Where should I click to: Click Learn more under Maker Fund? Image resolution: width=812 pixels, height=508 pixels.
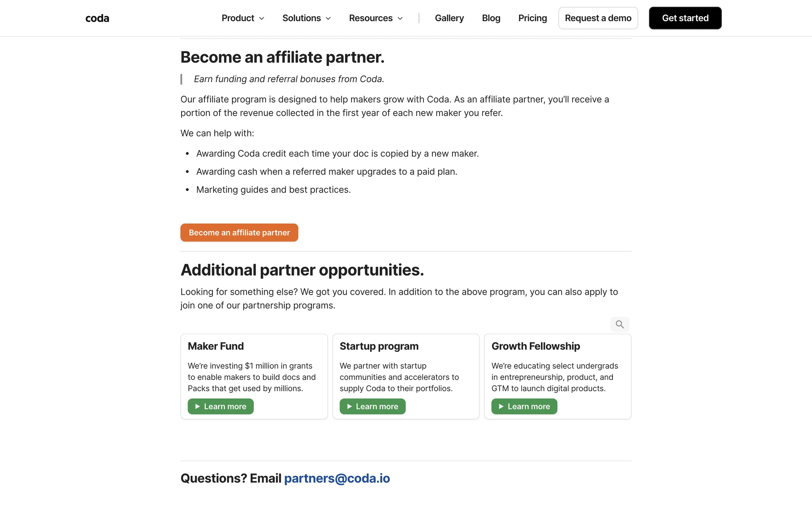tap(225, 406)
